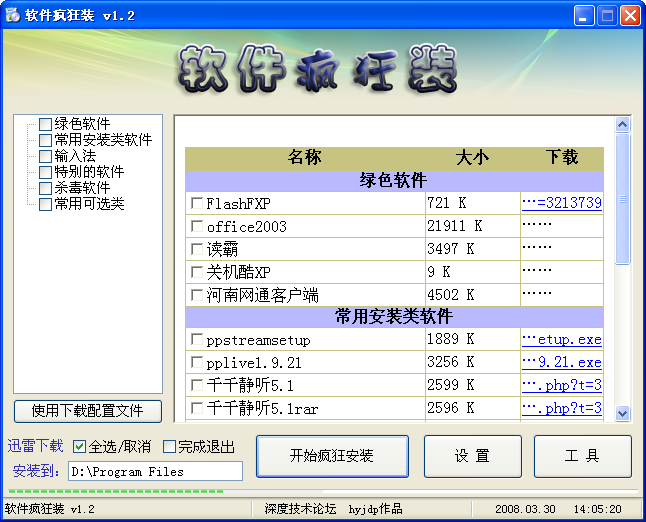
Task: Click the 使用下载配置文件 button
Action: [88, 411]
